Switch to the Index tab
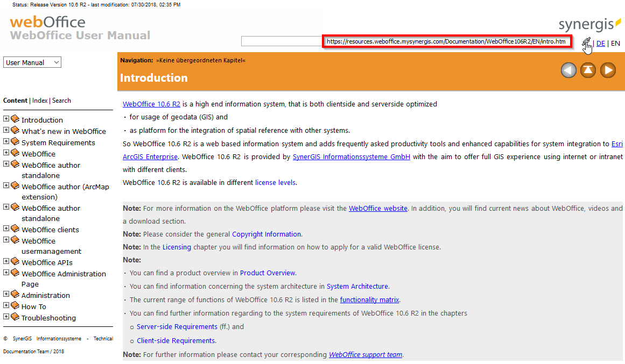The height and width of the screenshot is (364, 625). 40,101
